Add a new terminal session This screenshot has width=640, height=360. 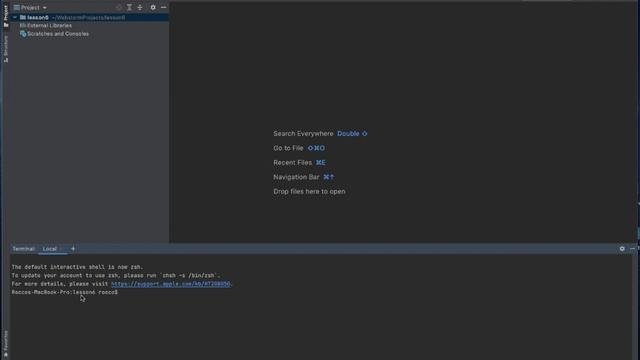click(73, 249)
